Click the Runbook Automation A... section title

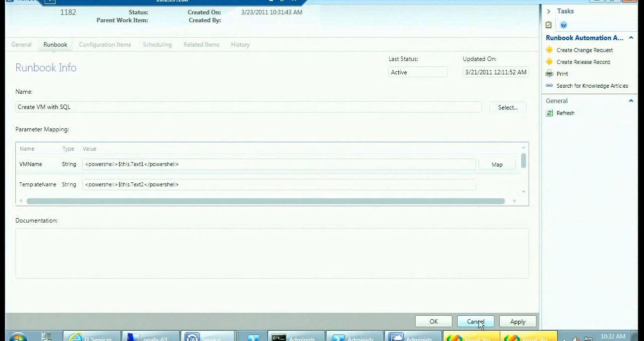pos(585,38)
